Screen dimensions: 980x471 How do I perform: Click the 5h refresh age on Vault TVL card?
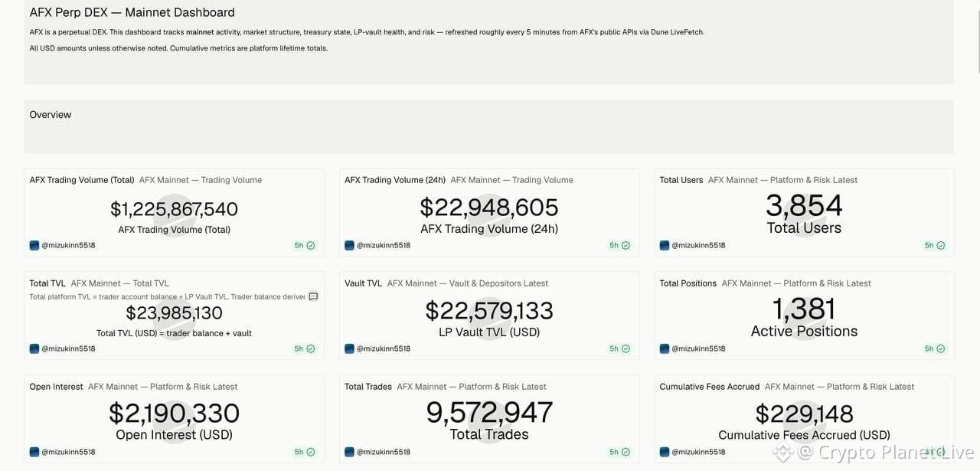[614, 349]
